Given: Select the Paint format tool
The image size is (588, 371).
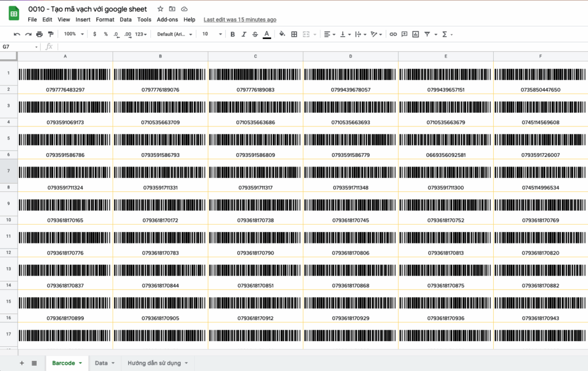Looking at the screenshot, I should (51, 34).
